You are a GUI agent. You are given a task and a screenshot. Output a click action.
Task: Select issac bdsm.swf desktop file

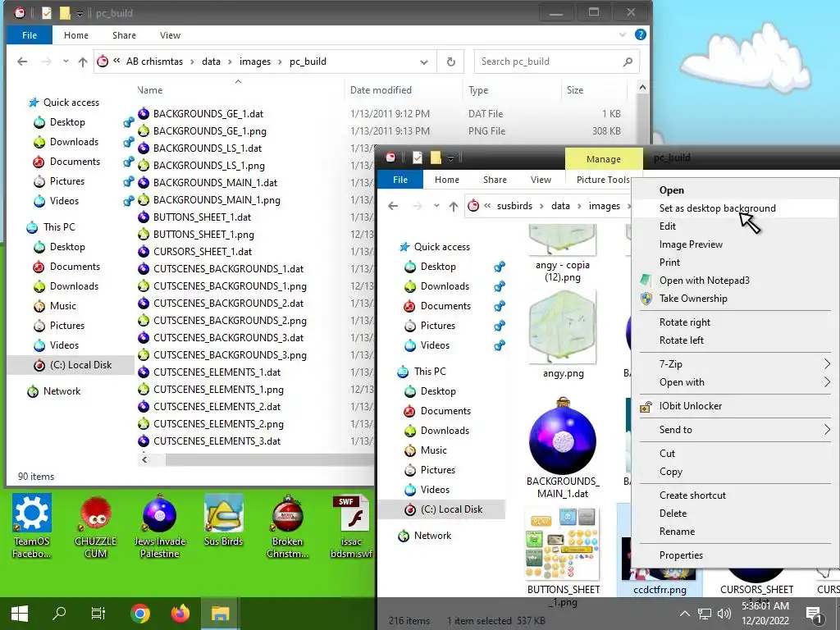pyautogui.click(x=351, y=526)
